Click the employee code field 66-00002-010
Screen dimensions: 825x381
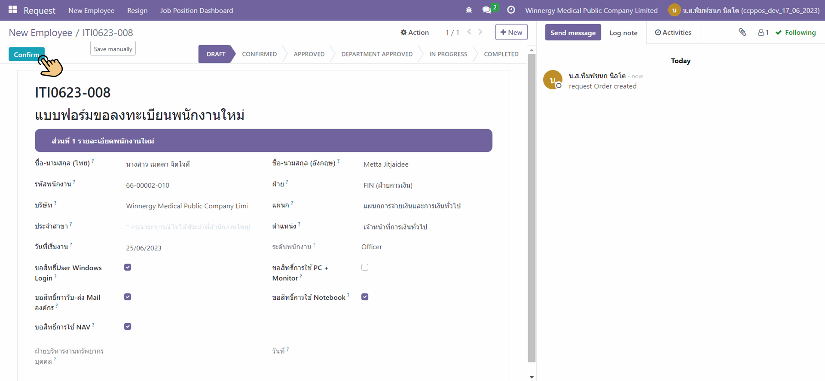coord(147,185)
